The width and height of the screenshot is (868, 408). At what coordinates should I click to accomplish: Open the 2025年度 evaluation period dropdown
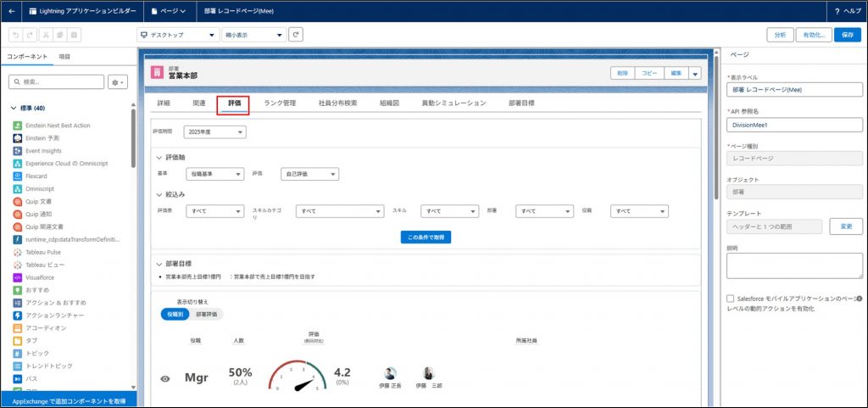coord(216,132)
